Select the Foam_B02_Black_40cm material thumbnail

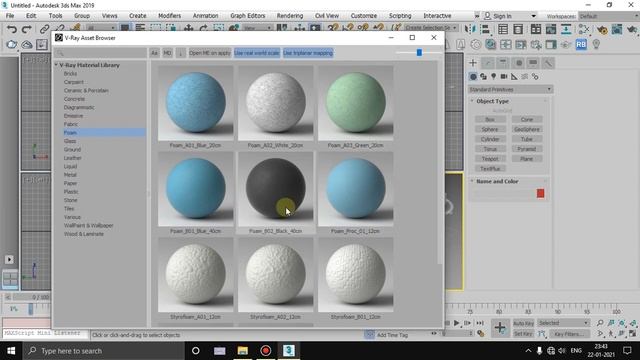coord(276,189)
